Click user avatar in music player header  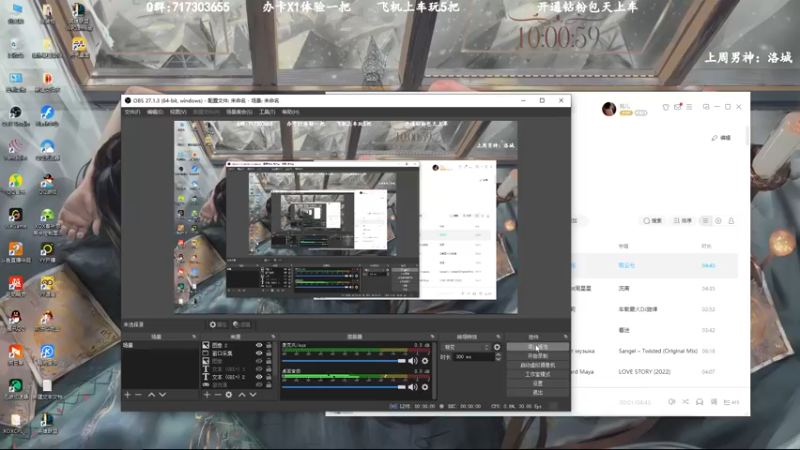(x=609, y=109)
